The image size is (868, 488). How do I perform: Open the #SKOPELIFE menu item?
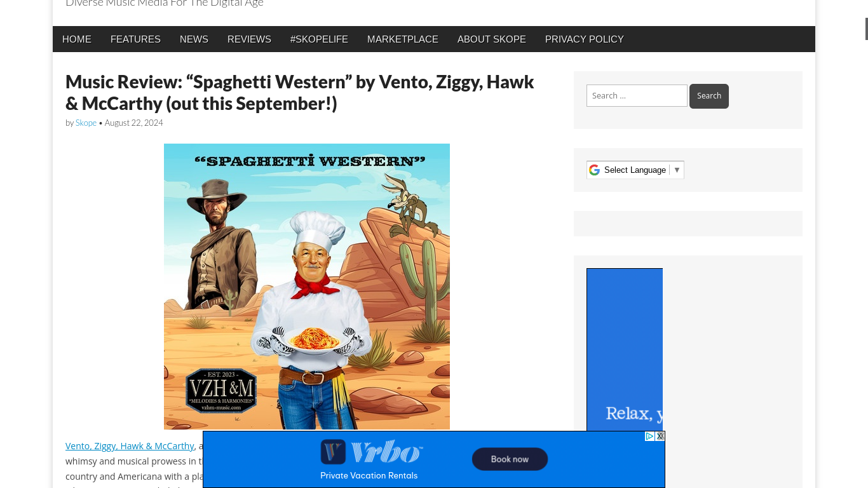319,39
